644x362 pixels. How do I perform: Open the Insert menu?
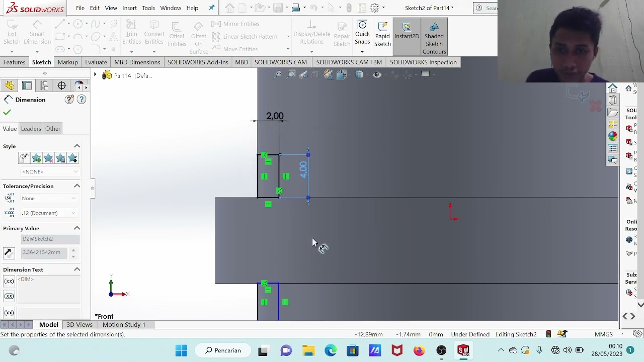(x=129, y=8)
